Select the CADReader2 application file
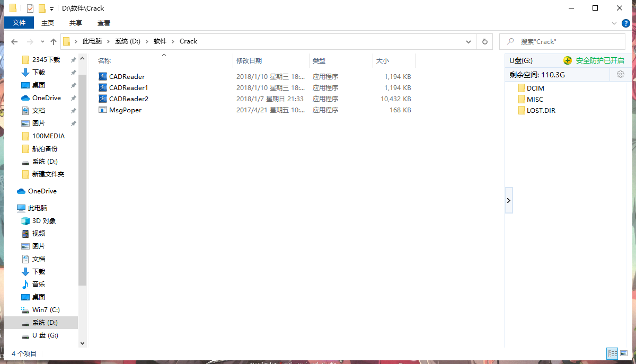The width and height of the screenshot is (636, 364). 128,99
